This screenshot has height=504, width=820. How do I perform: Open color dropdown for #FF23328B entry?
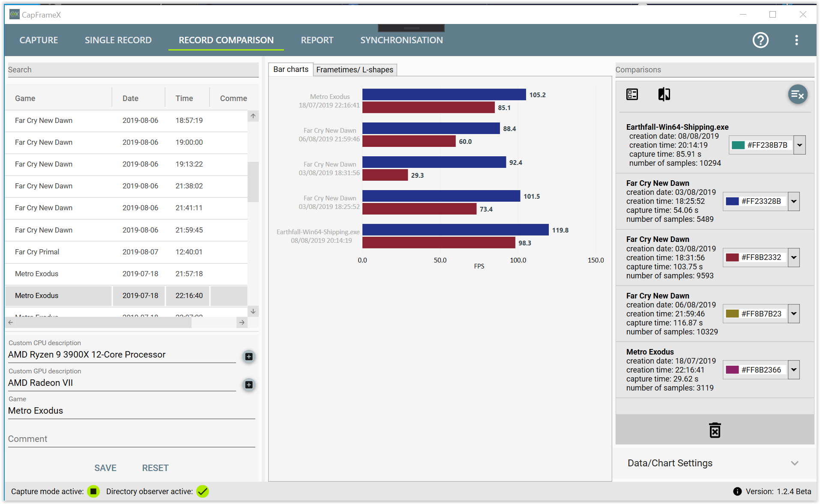[x=794, y=201]
